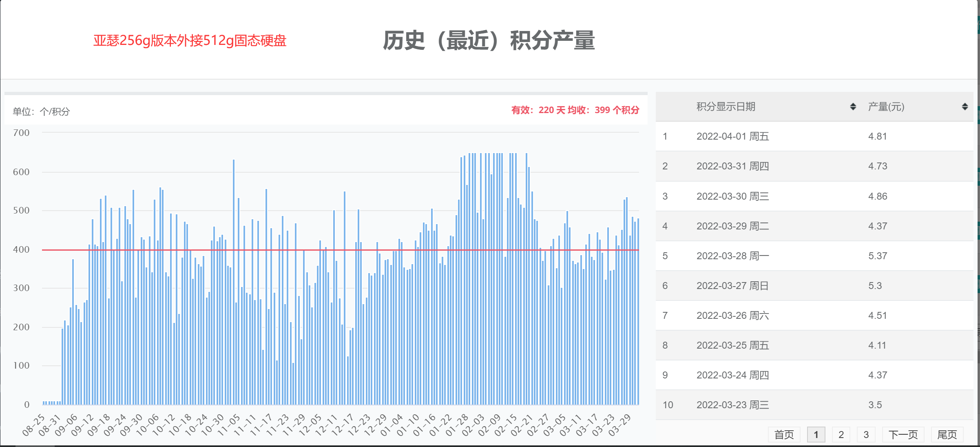Select row 2022-03-29 周二
This screenshot has height=447, width=980.
(x=814, y=226)
